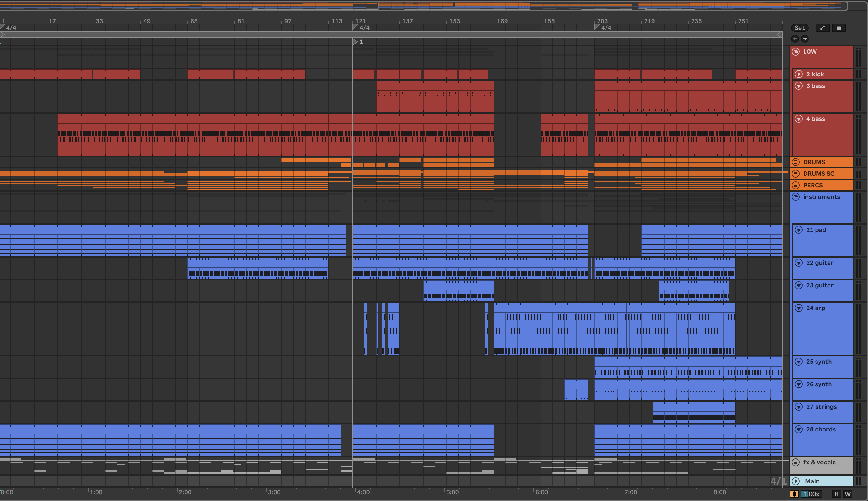Unfold the DRUMS group track
Screen dimensions: 868x501
(x=796, y=162)
